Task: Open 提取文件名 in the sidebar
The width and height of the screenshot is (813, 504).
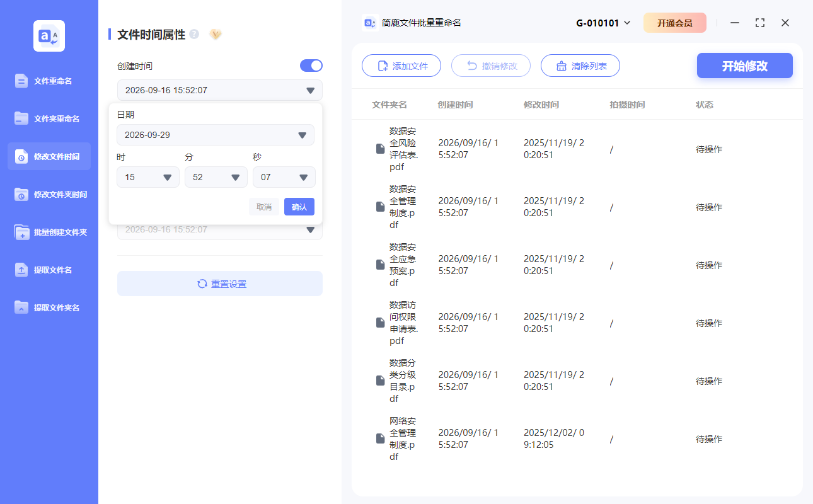Action: (49, 270)
